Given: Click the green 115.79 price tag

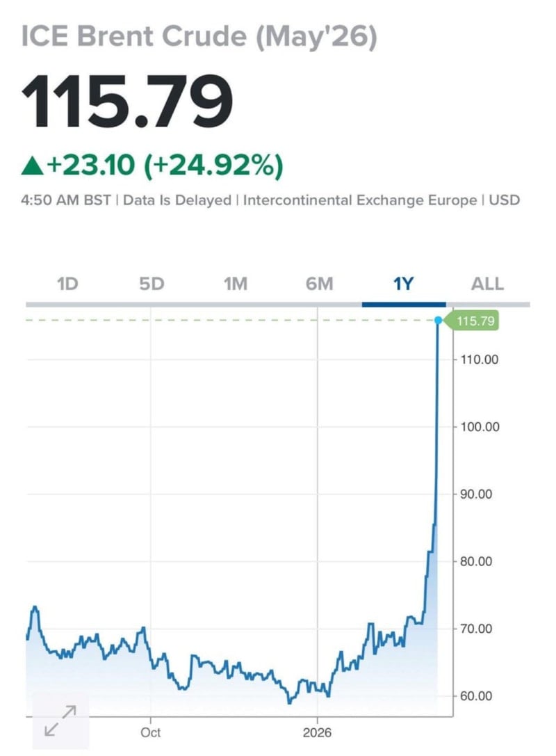Looking at the screenshot, I should 477,321.
